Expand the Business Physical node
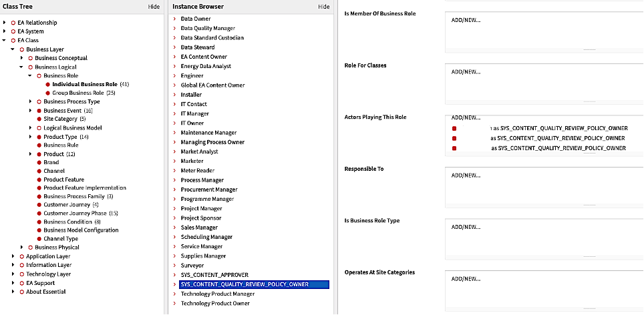This screenshot has height=315, width=644. point(22,248)
